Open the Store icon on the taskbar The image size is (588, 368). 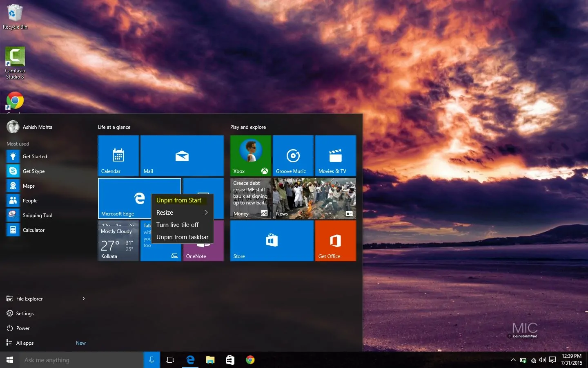pos(230,360)
